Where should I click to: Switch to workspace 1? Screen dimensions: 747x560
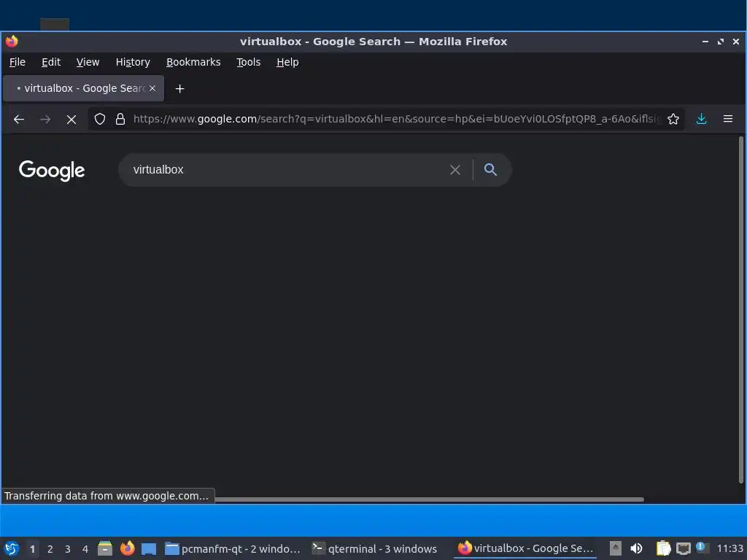pyautogui.click(x=32, y=549)
